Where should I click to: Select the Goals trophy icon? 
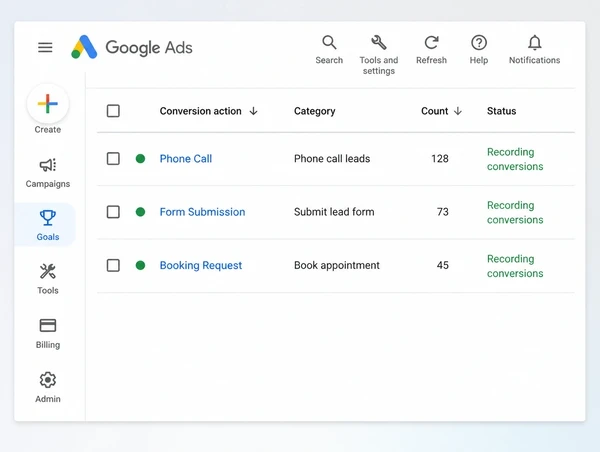(x=47, y=218)
